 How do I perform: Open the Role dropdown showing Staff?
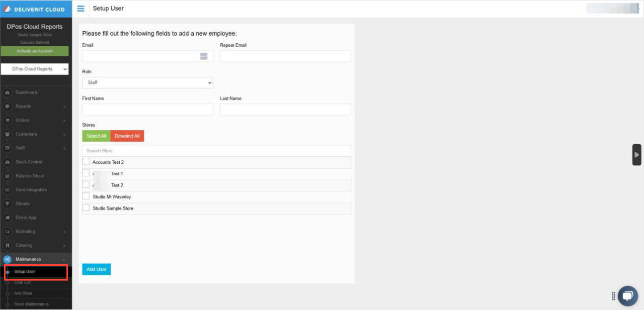click(147, 82)
